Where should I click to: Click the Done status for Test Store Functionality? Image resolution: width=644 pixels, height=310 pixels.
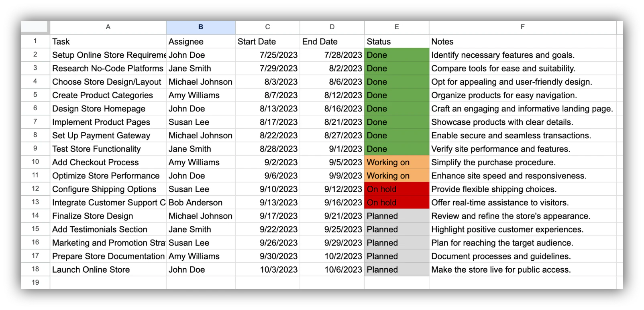tap(397, 149)
